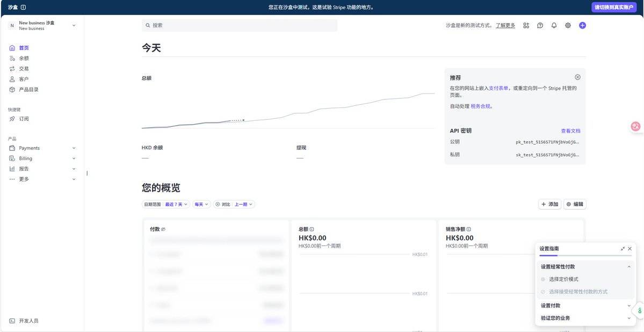Click 查看文档 link
Viewport: 644px width, 332px height.
[571, 131]
